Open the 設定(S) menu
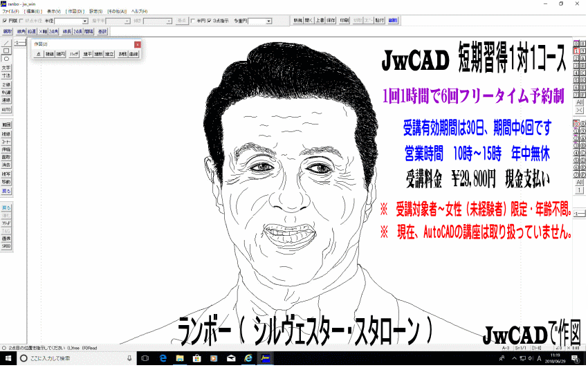588x370 pixels. (96, 12)
